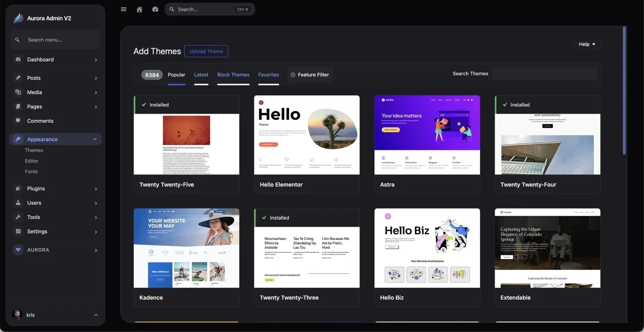This screenshot has width=644, height=332.
Task: Select the Hello Biz theme thumbnail
Action: [427, 248]
